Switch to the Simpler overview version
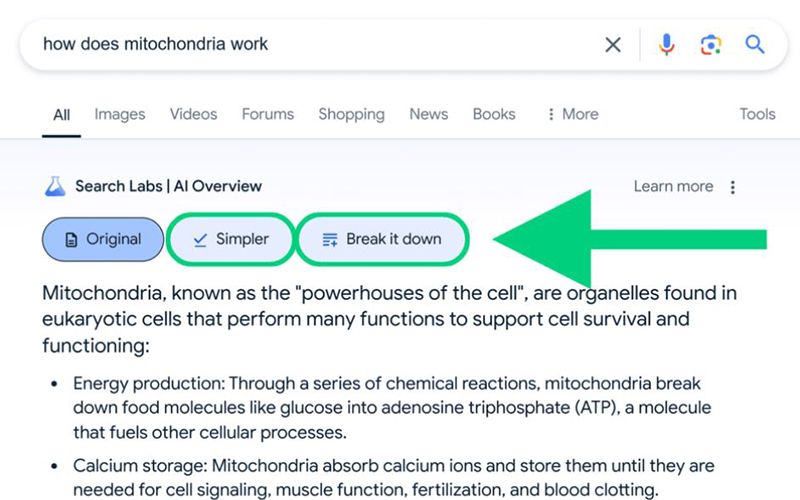Screen dimensions: 800x500 [231, 240]
